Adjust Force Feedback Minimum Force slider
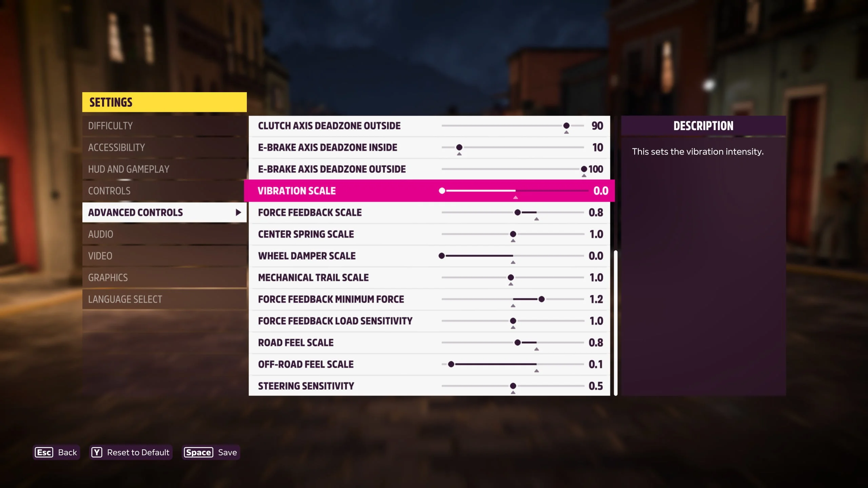868x488 pixels. 539,299
